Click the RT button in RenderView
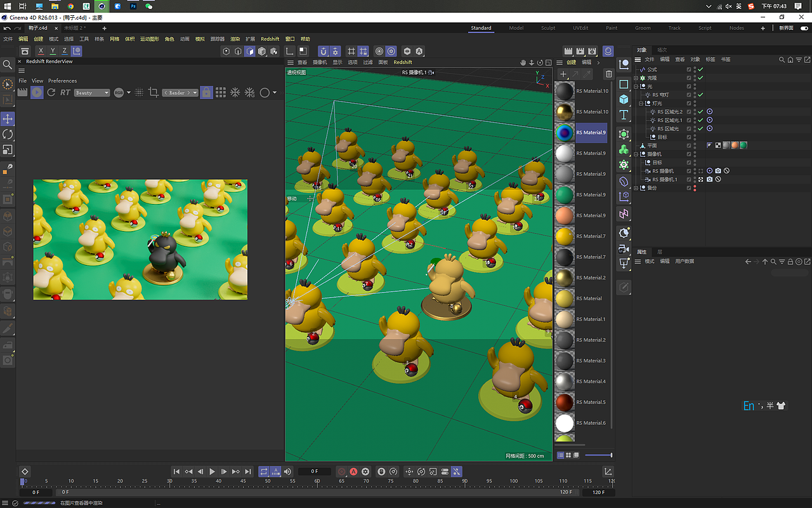The width and height of the screenshot is (812, 508). [x=65, y=93]
